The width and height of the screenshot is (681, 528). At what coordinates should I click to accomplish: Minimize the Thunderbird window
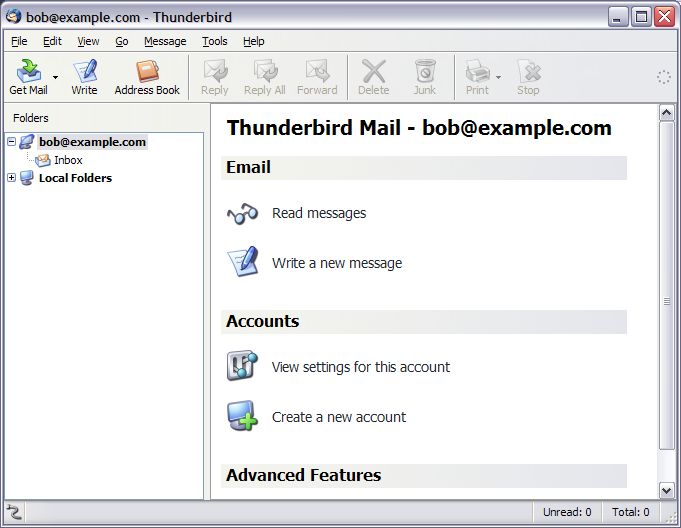(x=618, y=17)
